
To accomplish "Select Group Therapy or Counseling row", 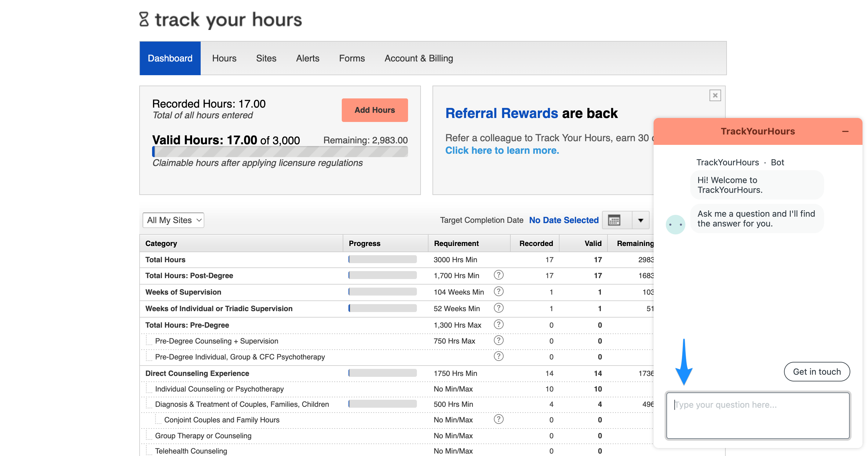I will (203, 436).
